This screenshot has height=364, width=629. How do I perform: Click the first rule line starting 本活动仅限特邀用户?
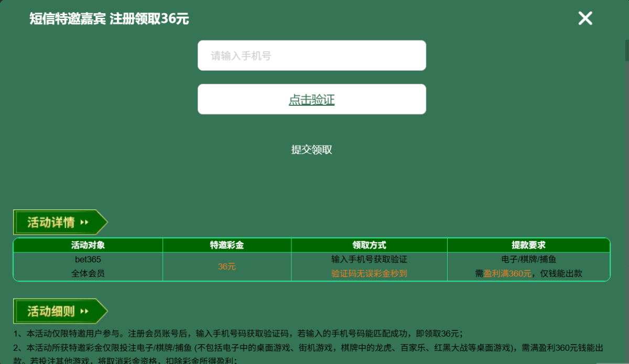point(237,334)
